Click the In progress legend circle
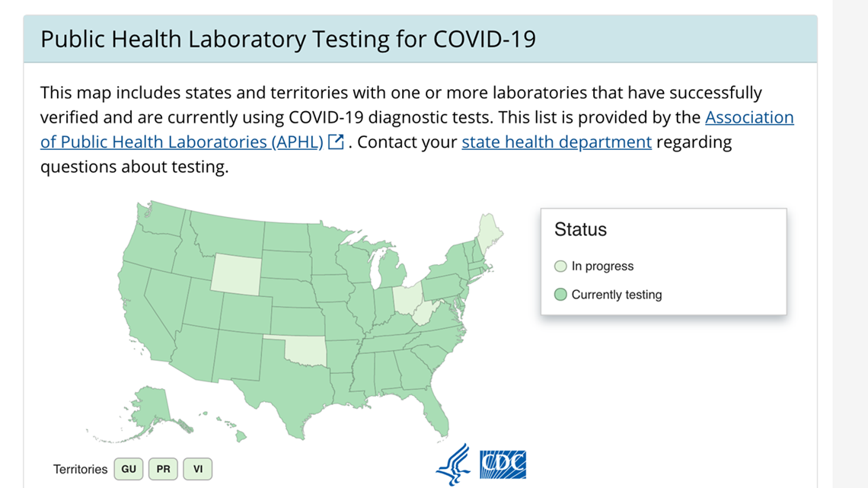Viewport: 868px width, 488px height. [x=560, y=266]
